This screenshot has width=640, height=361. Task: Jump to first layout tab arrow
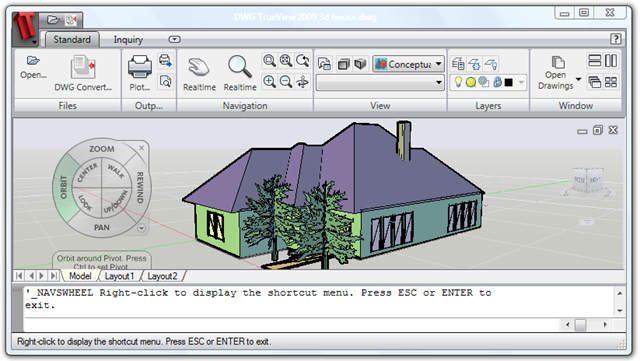coord(19,276)
